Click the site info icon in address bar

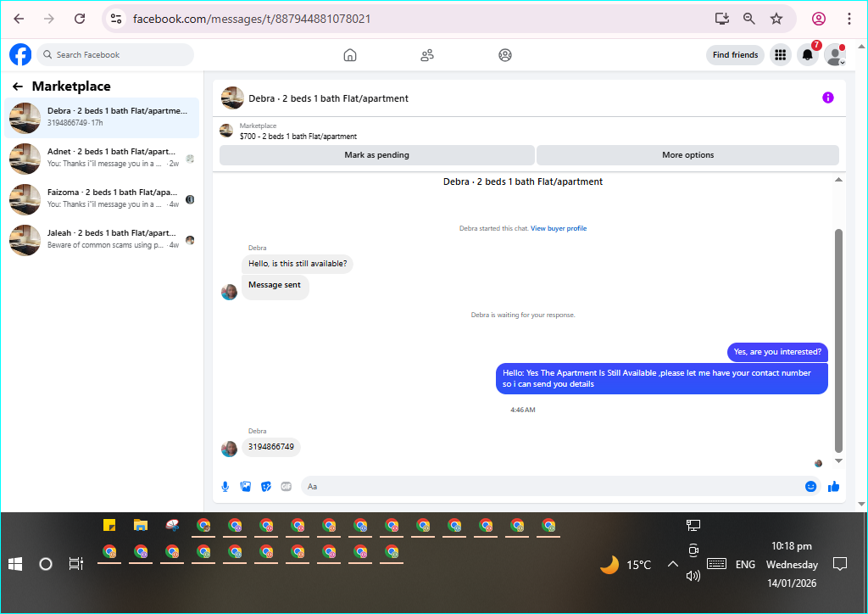click(x=115, y=19)
